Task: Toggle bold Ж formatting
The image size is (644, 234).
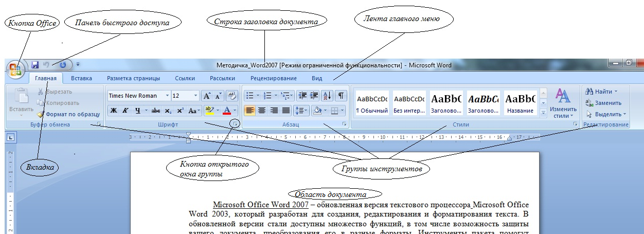Action: click(x=113, y=110)
